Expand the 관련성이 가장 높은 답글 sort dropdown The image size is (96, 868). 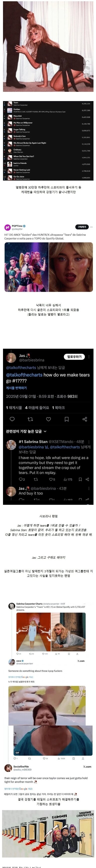click(26, 431)
